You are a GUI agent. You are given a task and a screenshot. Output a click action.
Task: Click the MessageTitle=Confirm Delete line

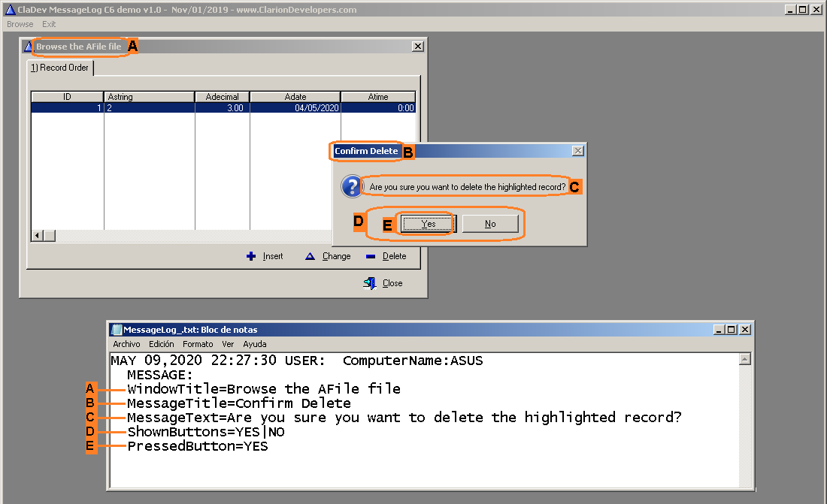239,404
